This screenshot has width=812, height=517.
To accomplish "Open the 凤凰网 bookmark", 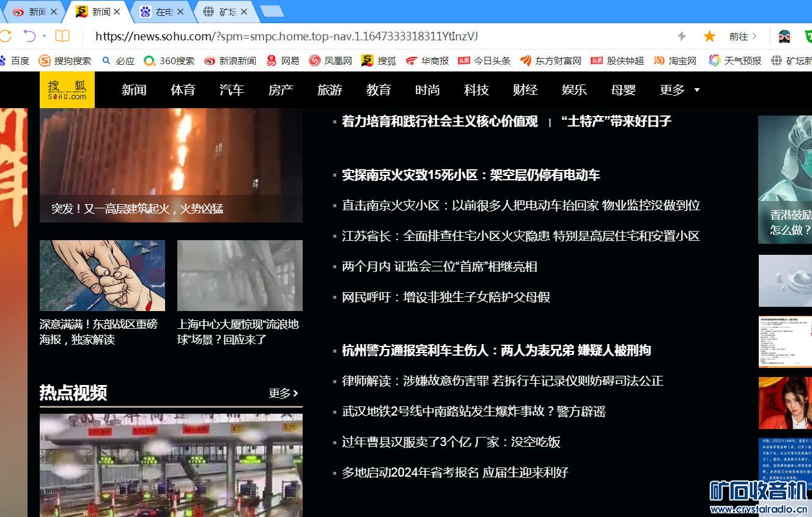I will coord(331,61).
